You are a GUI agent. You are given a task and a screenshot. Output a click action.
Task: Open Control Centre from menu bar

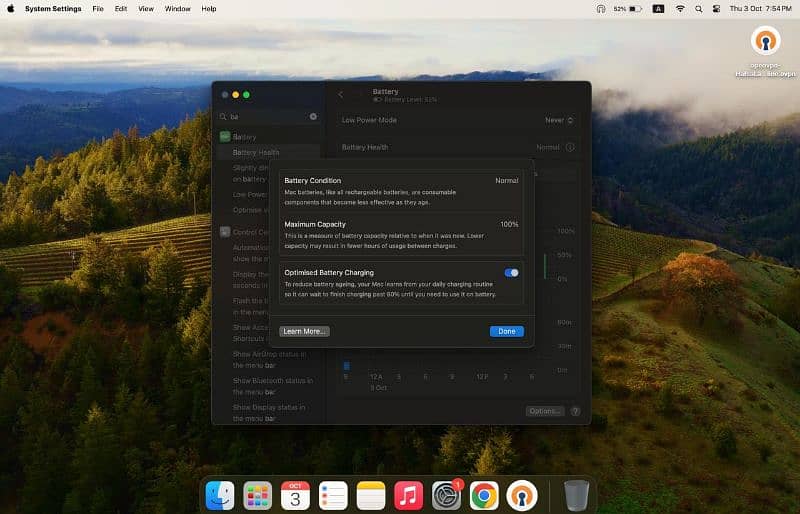(x=716, y=8)
